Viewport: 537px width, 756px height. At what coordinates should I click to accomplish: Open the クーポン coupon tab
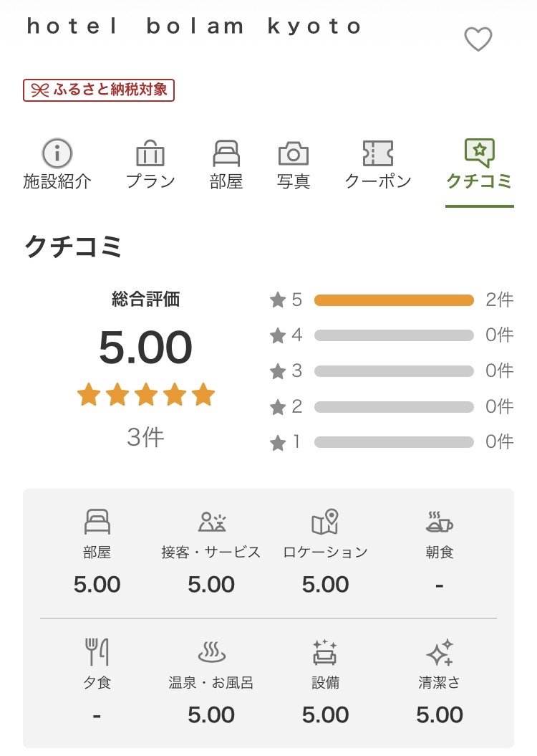pos(378,165)
